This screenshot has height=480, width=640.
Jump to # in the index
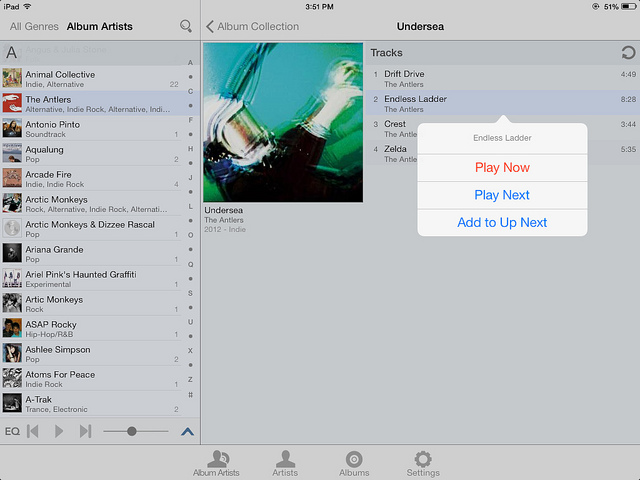[190, 395]
